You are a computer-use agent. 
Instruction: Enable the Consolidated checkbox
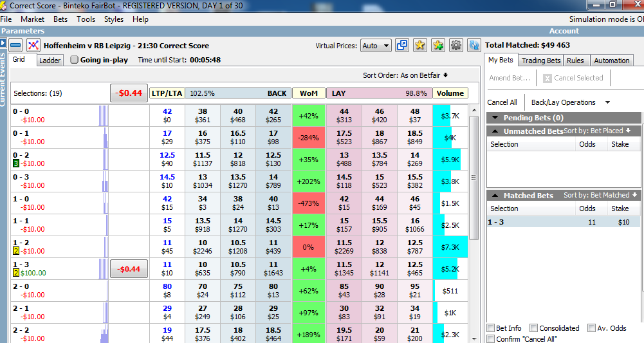click(534, 328)
